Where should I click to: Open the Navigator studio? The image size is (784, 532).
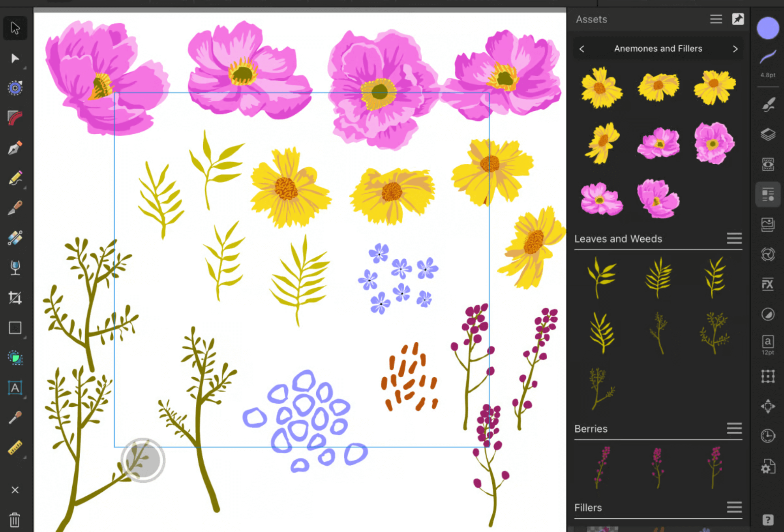[x=768, y=406]
